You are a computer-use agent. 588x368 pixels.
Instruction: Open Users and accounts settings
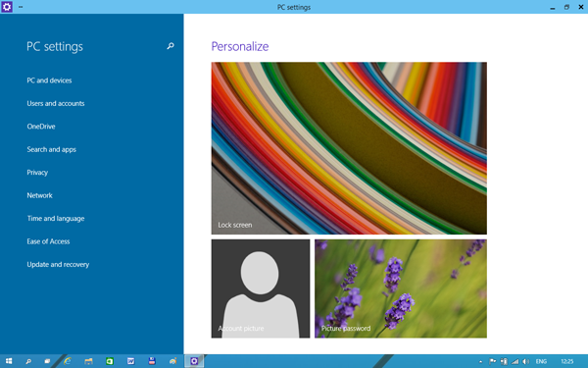[x=56, y=103]
